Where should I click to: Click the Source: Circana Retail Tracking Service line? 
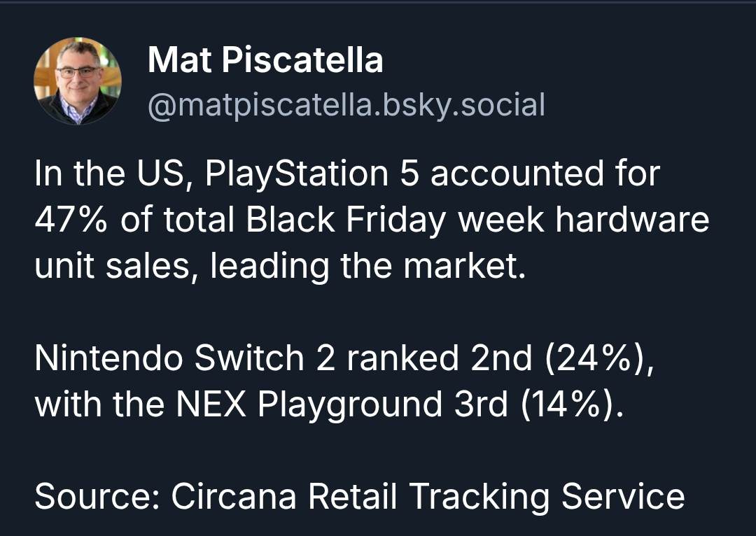(360, 496)
